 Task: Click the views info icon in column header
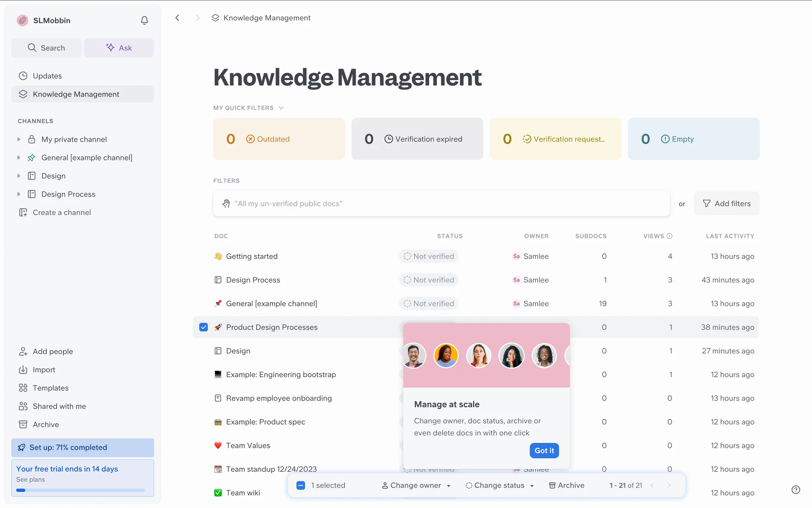pos(669,236)
